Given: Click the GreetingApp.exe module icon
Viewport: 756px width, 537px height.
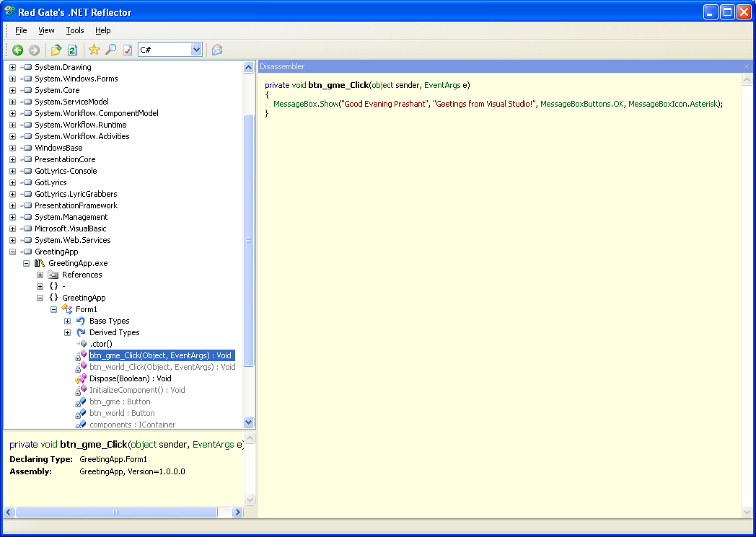Looking at the screenshot, I should [x=40, y=263].
